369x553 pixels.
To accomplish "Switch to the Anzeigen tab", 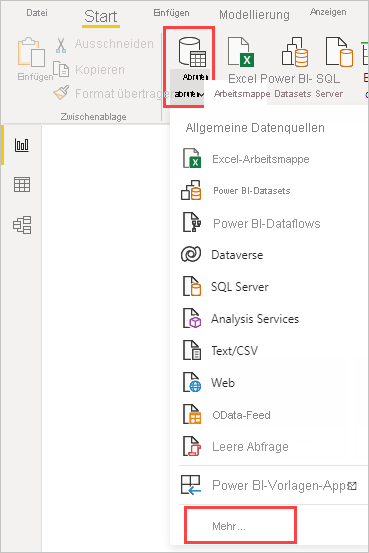I will click(328, 12).
